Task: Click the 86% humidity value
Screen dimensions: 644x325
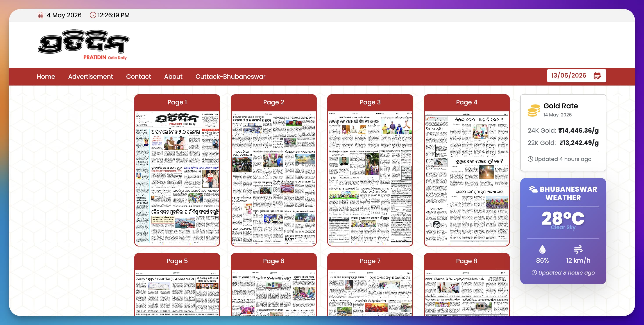Action: (542, 261)
